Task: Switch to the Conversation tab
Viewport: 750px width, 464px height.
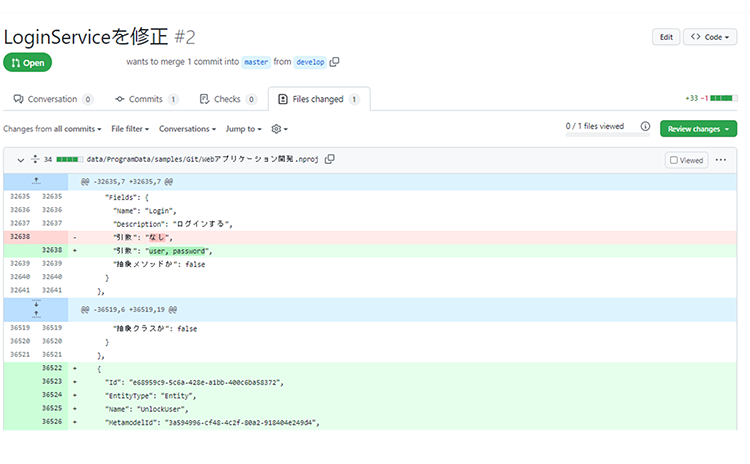Action: pos(53,99)
